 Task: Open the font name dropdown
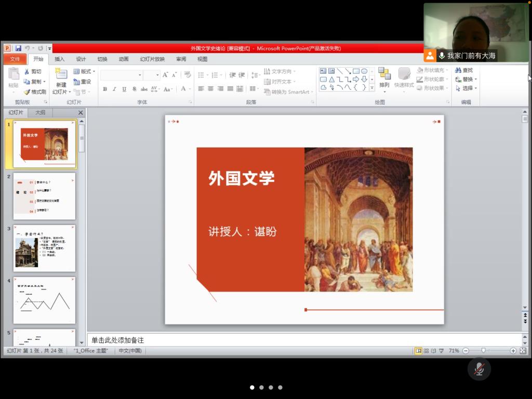(140, 75)
